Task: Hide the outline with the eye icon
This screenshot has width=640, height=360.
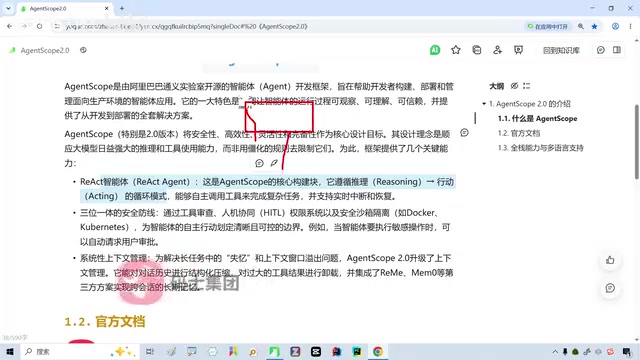Action: [514, 86]
